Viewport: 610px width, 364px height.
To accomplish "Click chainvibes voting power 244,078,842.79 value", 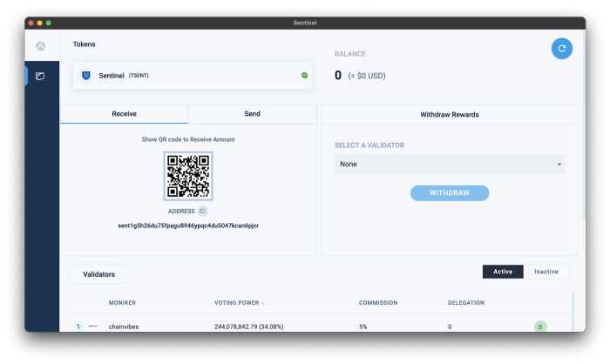I will [248, 327].
